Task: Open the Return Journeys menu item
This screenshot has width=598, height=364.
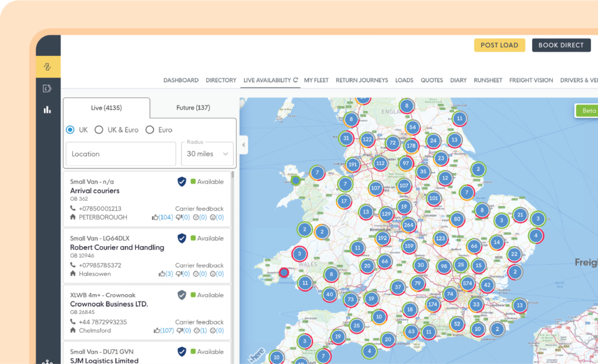Action: tap(361, 80)
